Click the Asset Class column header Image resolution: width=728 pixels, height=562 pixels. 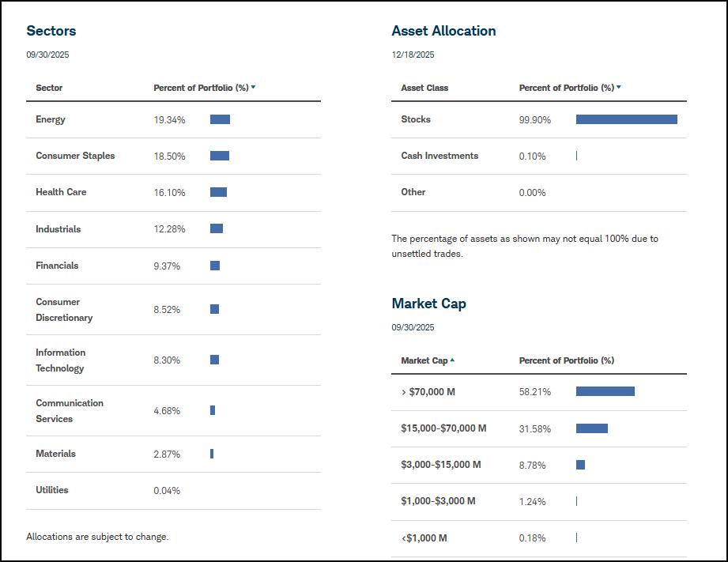pos(424,88)
